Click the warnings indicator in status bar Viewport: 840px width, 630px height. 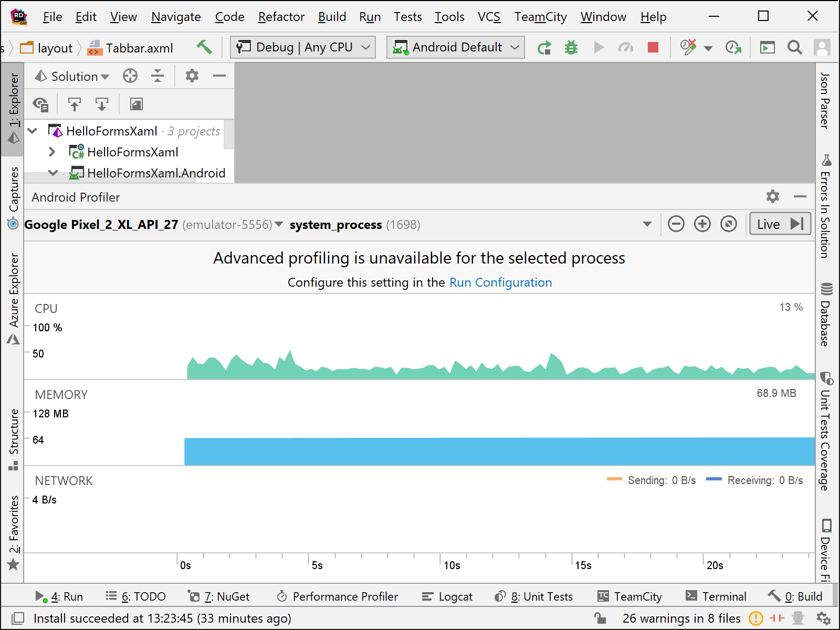[x=681, y=618]
